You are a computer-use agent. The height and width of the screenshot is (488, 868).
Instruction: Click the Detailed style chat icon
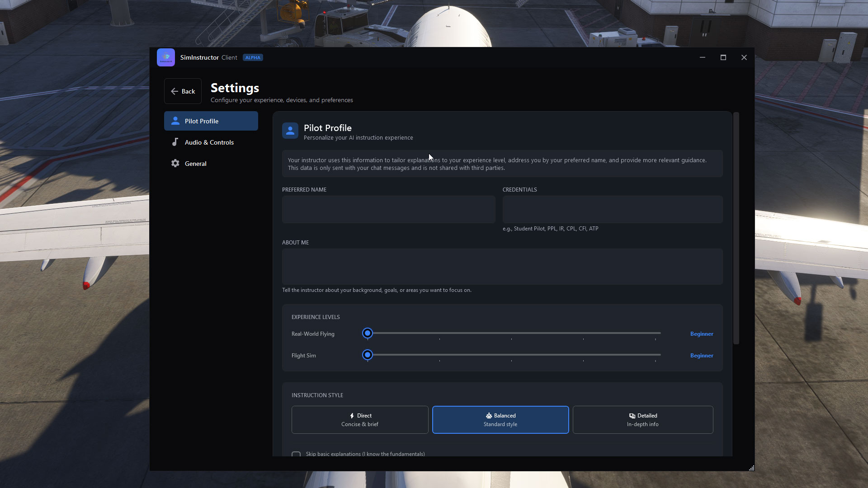pyautogui.click(x=632, y=416)
